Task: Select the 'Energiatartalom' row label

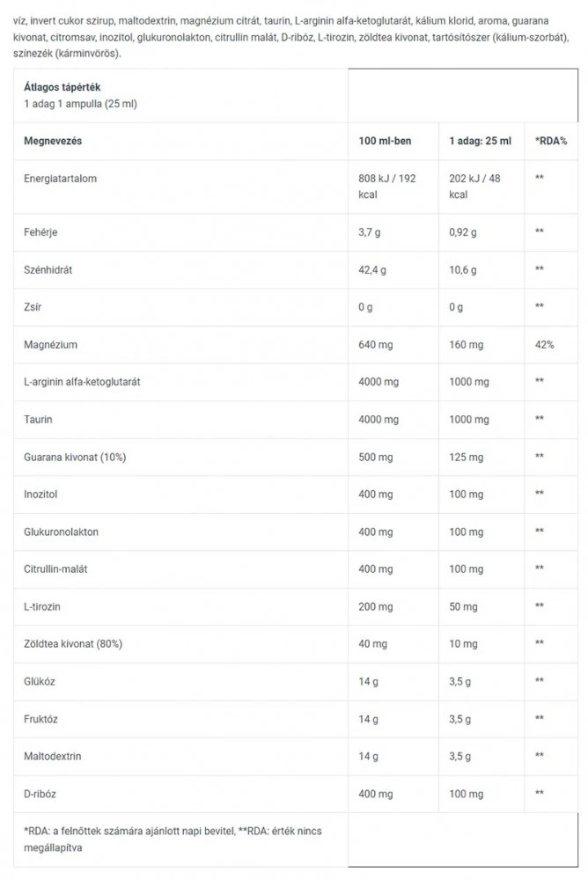Action: tap(60, 179)
